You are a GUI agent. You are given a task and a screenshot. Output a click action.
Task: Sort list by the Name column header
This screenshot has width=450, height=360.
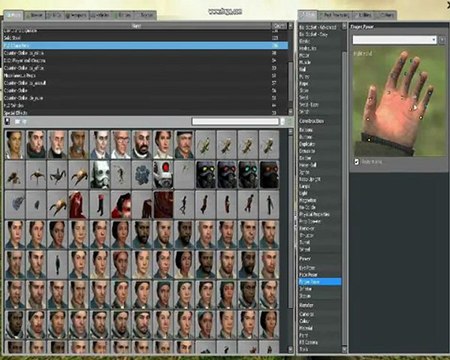[137, 26]
